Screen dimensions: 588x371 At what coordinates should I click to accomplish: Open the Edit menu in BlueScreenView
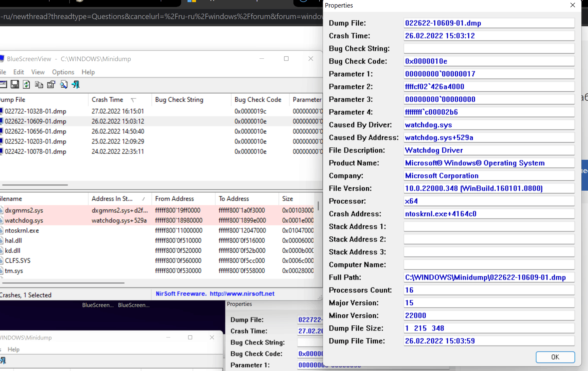point(18,72)
